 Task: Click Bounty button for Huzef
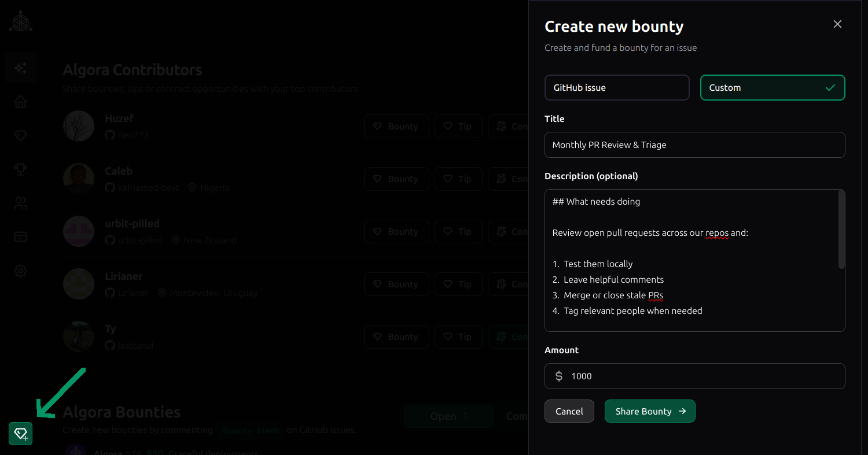pos(396,126)
